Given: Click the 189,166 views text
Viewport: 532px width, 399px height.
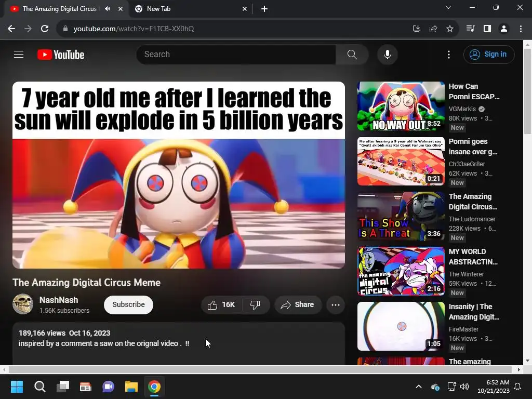Looking at the screenshot, I should tap(42, 333).
